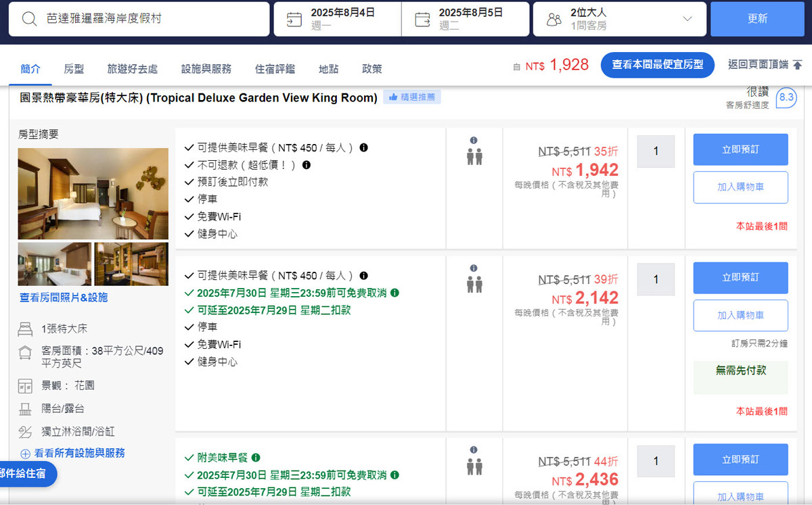The width and height of the screenshot is (812, 505).
Task: Open room quantity selector for NT$ 2,142 offer
Action: click(x=656, y=279)
